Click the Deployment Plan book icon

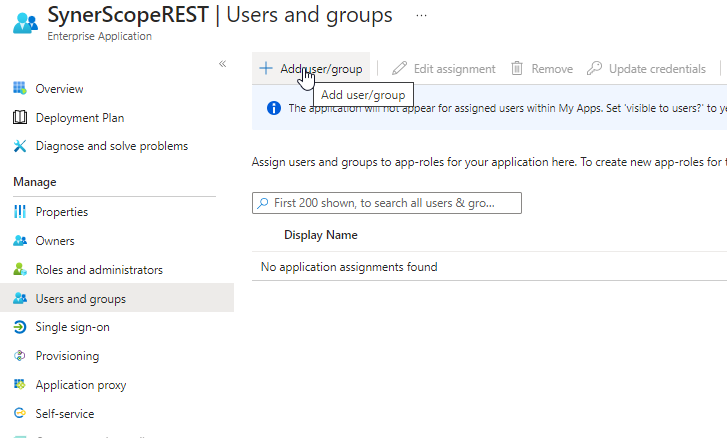pyautogui.click(x=20, y=118)
